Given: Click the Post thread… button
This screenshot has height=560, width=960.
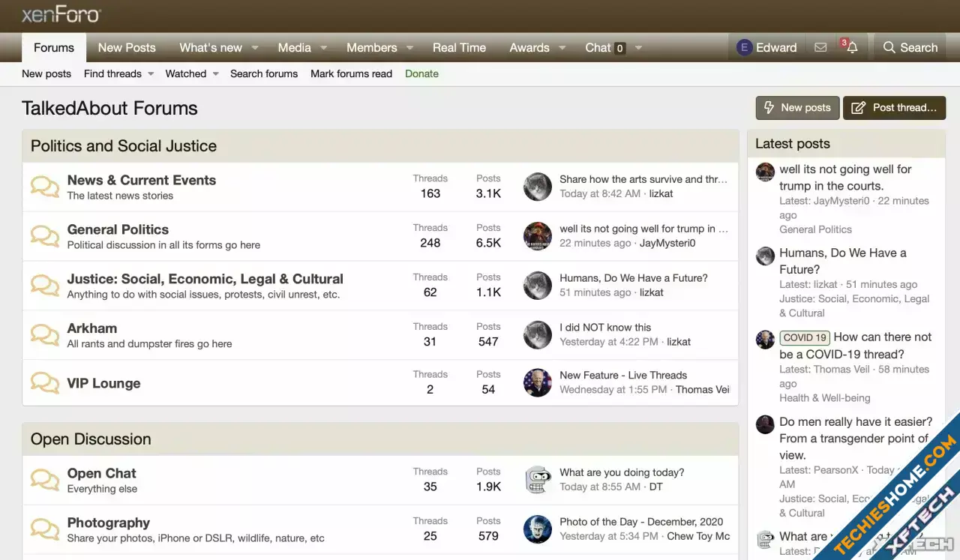Looking at the screenshot, I should pyautogui.click(x=894, y=107).
